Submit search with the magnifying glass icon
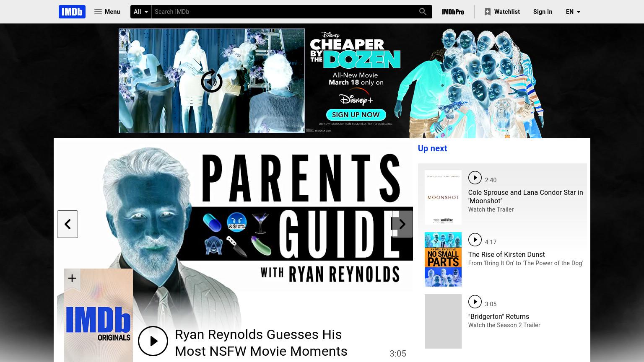644x362 pixels. pyautogui.click(x=423, y=12)
